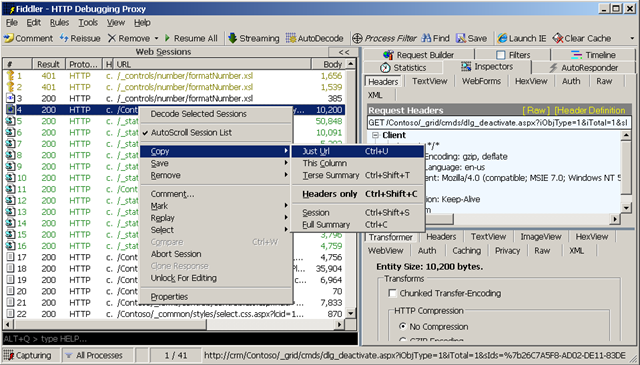The image size is (640, 365).
Task: Click the sessions list scroll down arrow
Action: point(351,314)
